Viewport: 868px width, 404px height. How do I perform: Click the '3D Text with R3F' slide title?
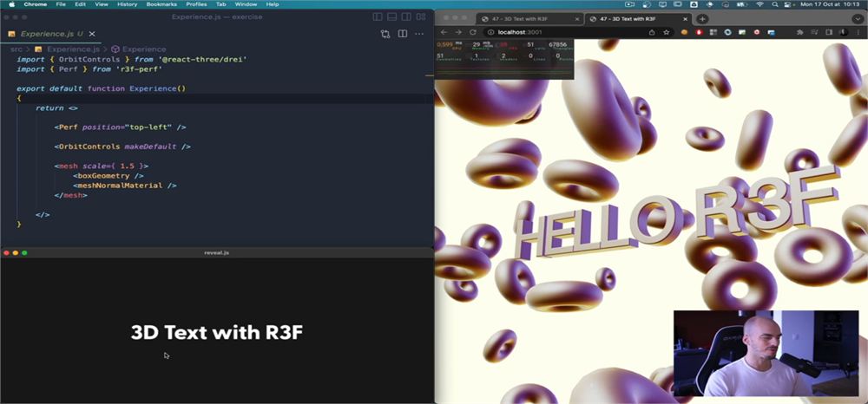pyautogui.click(x=217, y=332)
